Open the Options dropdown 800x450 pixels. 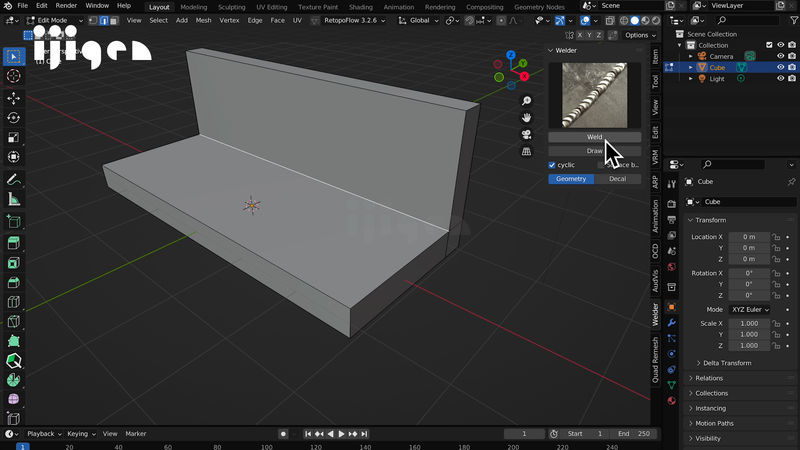click(640, 35)
